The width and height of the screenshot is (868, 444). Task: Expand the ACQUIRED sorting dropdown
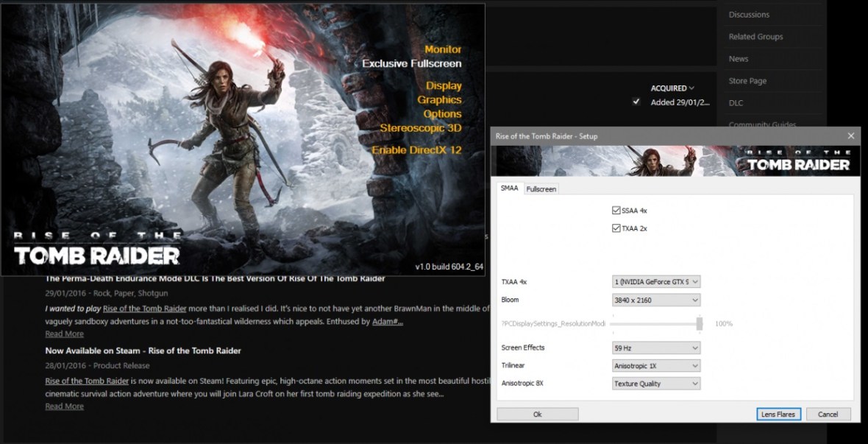point(671,88)
